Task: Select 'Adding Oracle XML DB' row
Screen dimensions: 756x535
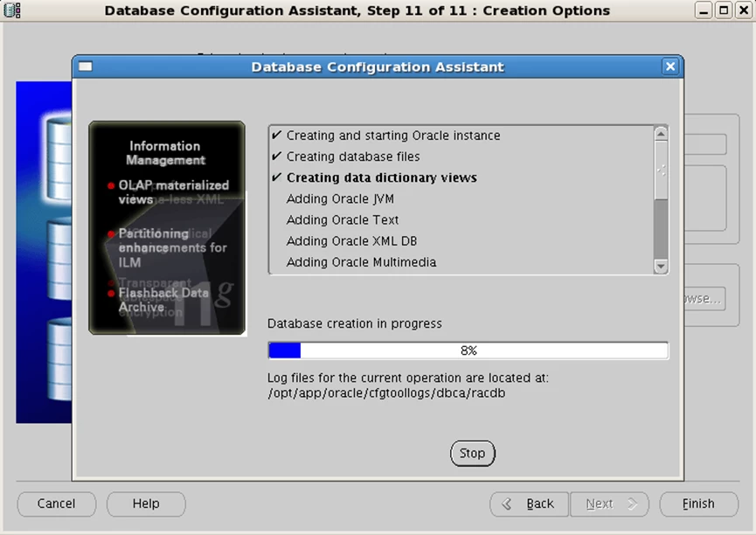Action: 461,241
